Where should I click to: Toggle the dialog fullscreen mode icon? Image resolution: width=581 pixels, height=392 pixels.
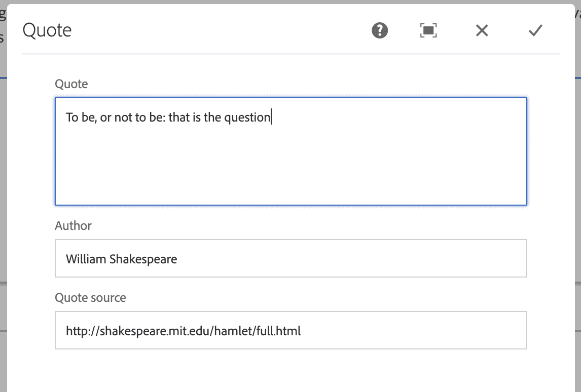click(x=428, y=30)
